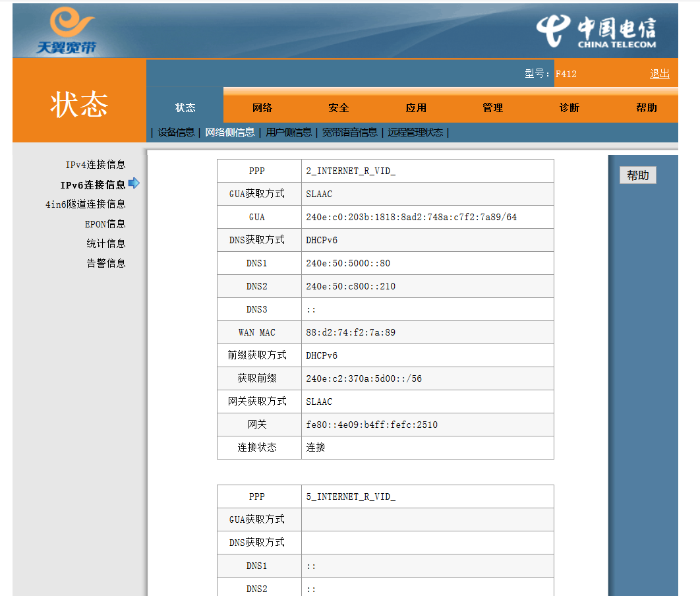700x596 pixels.
Task: Open 用户侧信息 submenu
Action: [x=289, y=133]
